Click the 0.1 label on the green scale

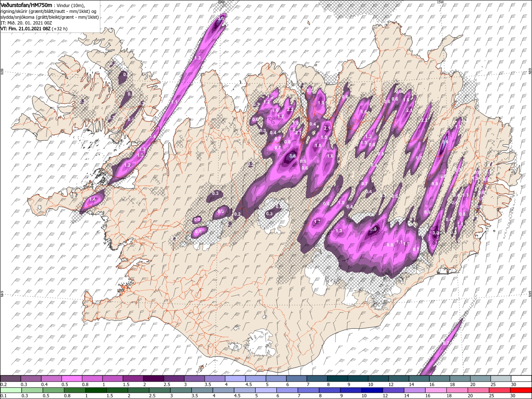(x=3, y=396)
